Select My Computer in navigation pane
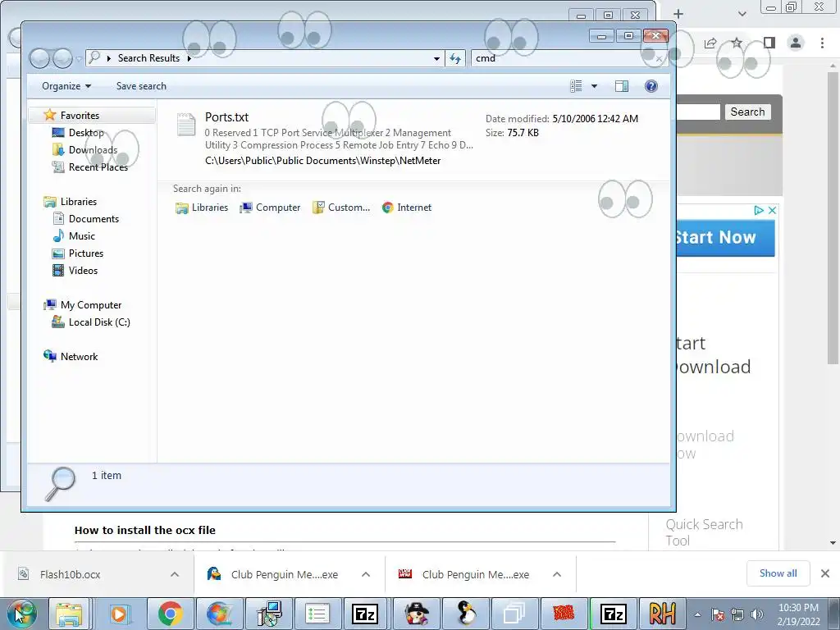Image resolution: width=840 pixels, height=630 pixels. coord(90,305)
